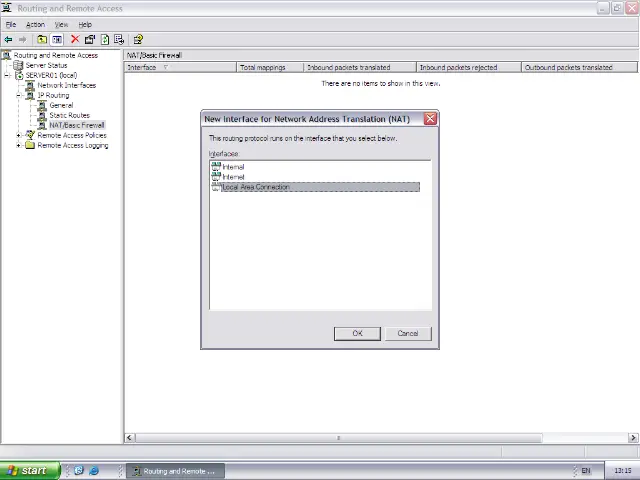Click the red Delete X icon
640x480 pixels.
pyautogui.click(x=75, y=39)
